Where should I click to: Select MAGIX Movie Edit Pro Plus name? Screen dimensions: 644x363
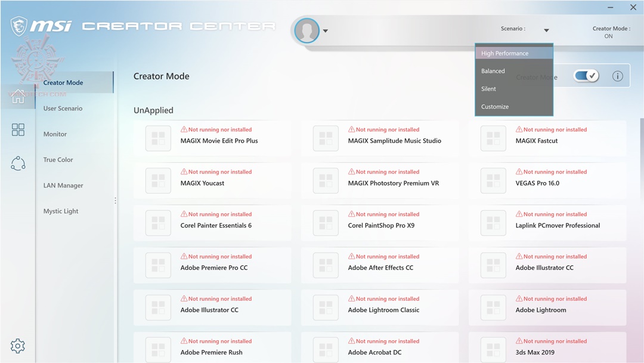point(219,140)
